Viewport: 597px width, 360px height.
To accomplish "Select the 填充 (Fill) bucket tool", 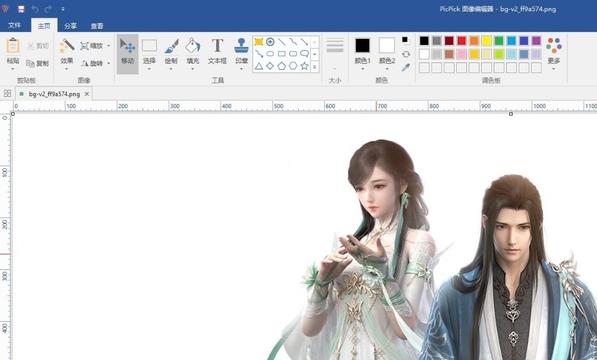I will tap(193, 50).
